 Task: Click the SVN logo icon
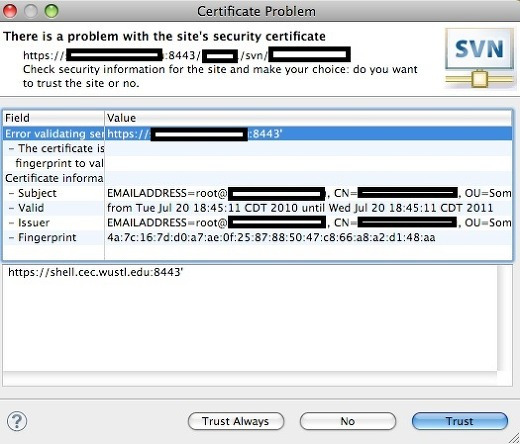480,59
